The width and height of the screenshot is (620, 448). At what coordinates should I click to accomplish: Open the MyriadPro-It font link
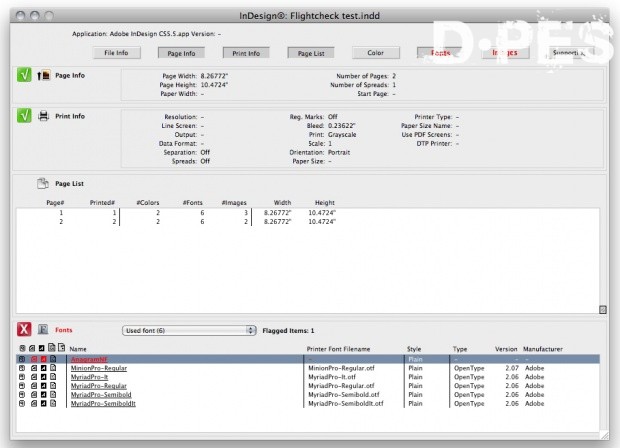tap(89, 377)
